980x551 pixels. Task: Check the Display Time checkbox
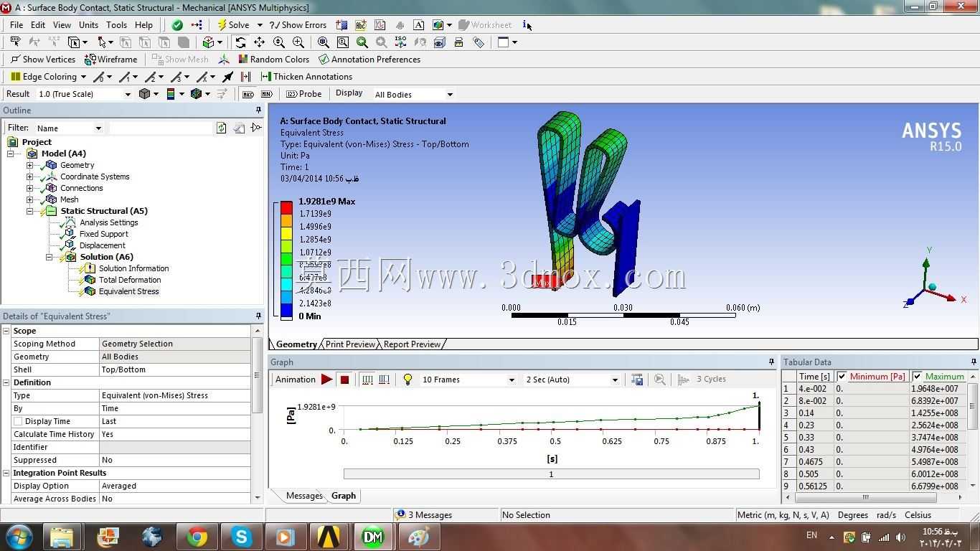point(18,421)
